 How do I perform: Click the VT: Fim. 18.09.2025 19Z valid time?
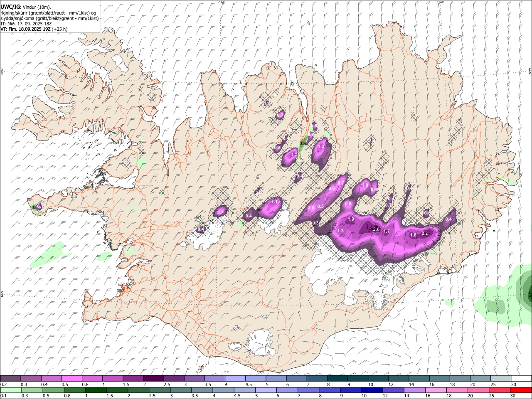(26, 29)
